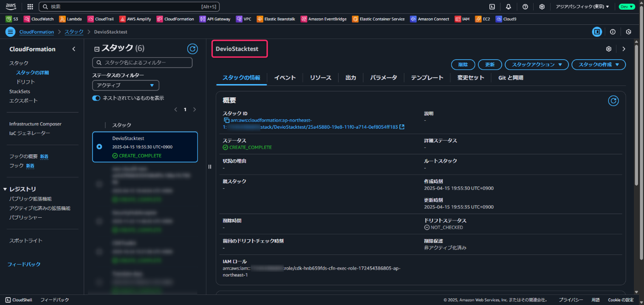Switch to the Template tab
Viewport: 644px width, 305px height.
[x=427, y=78]
